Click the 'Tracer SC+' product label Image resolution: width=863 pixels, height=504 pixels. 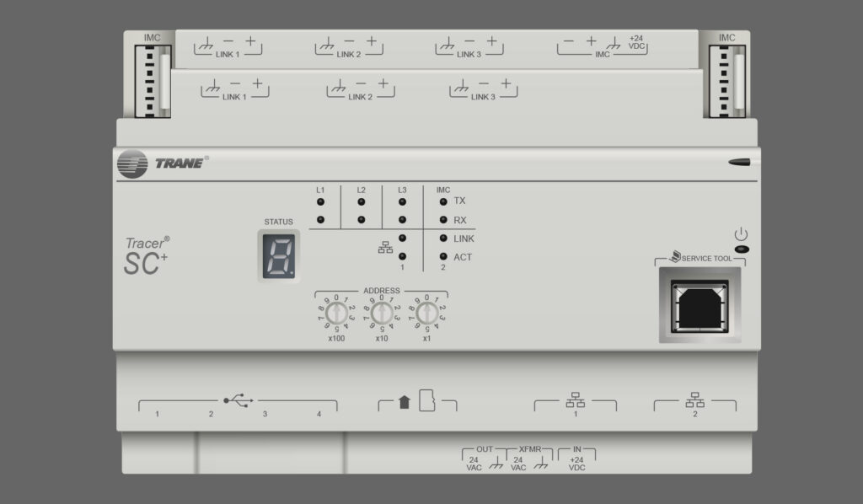click(x=147, y=256)
